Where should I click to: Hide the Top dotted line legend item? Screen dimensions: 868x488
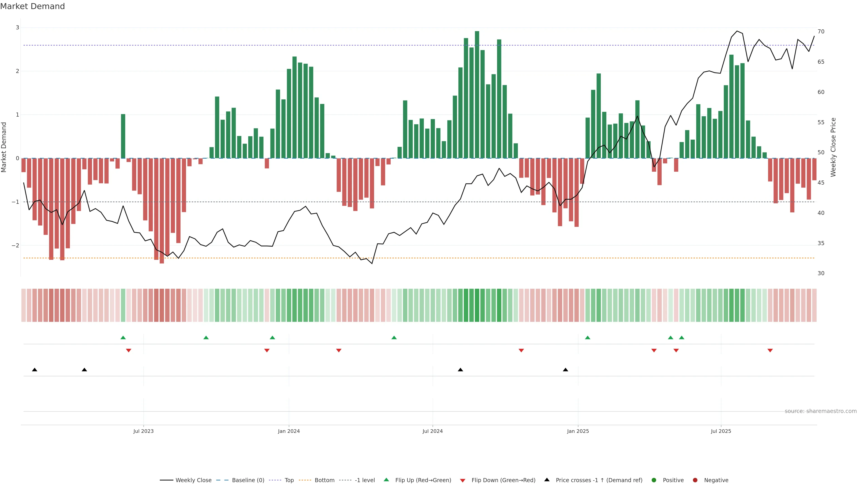289,480
